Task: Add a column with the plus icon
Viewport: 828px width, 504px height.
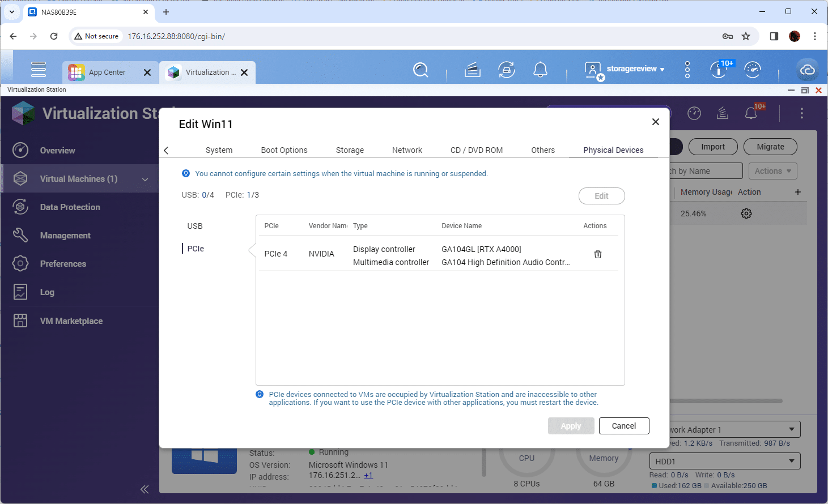Action: coord(798,192)
